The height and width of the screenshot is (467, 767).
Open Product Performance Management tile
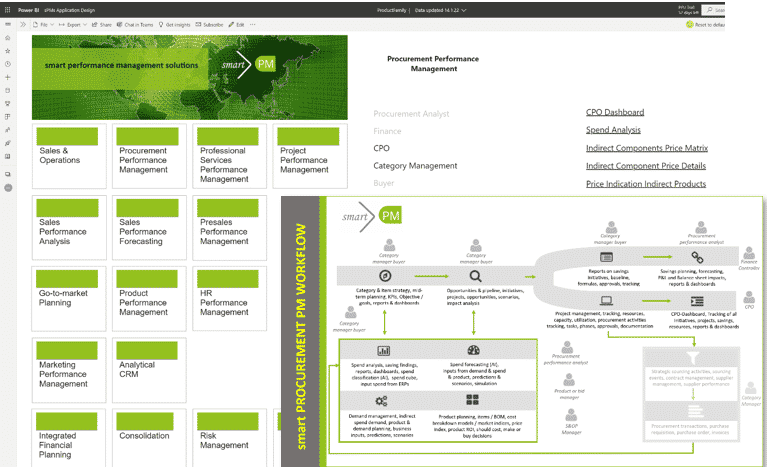(149, 299)
